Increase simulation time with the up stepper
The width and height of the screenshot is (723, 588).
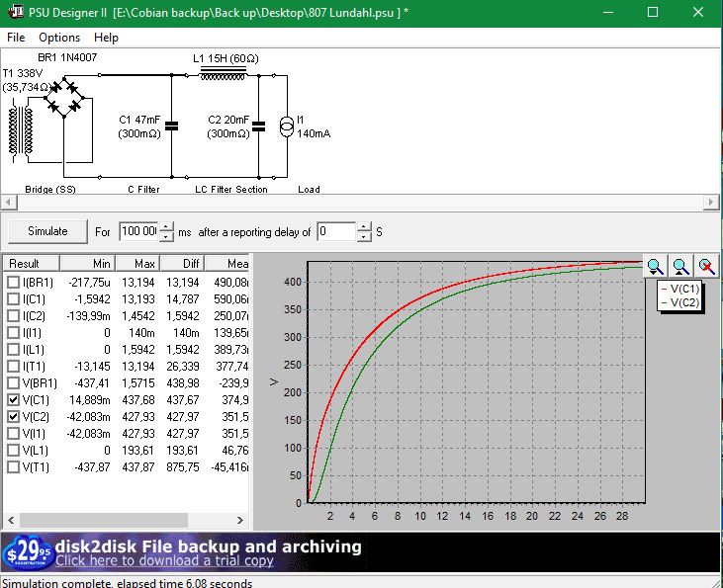tap(166, 226)
